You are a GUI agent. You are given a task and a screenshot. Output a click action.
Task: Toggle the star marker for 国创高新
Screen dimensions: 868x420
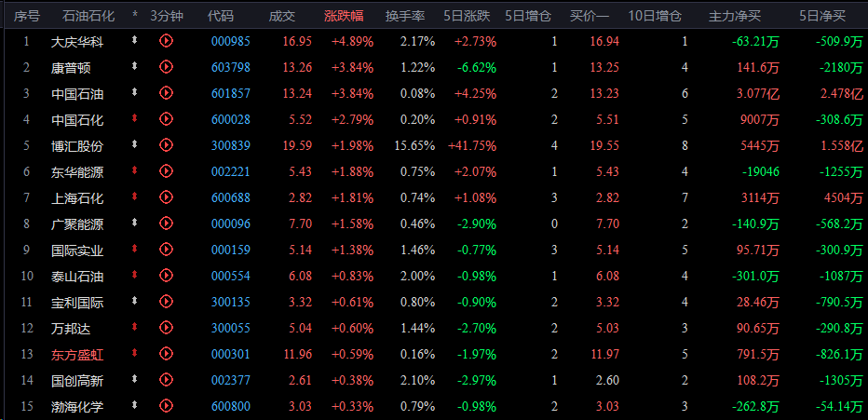134,379
